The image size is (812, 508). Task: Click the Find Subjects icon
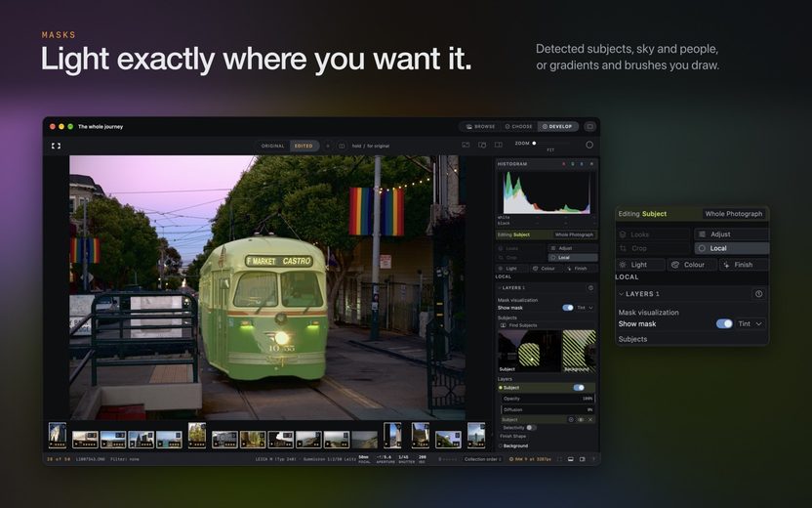[x=503, y=325]
